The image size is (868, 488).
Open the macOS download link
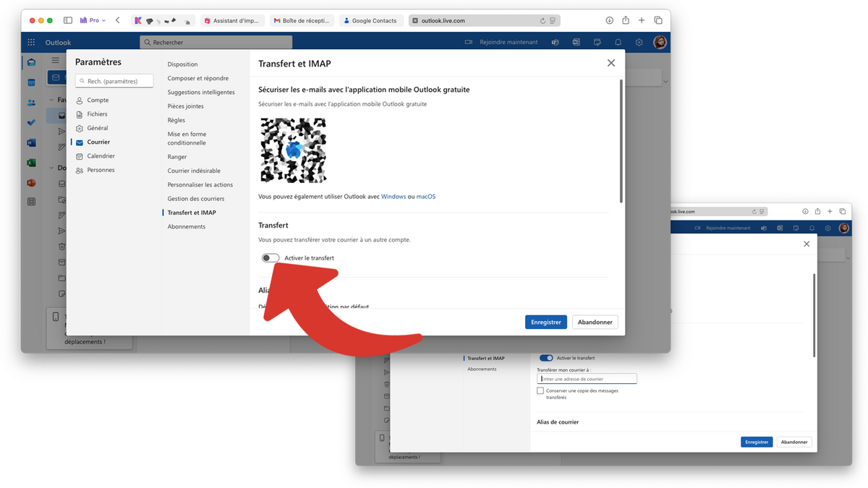click(x=426, y=197)
